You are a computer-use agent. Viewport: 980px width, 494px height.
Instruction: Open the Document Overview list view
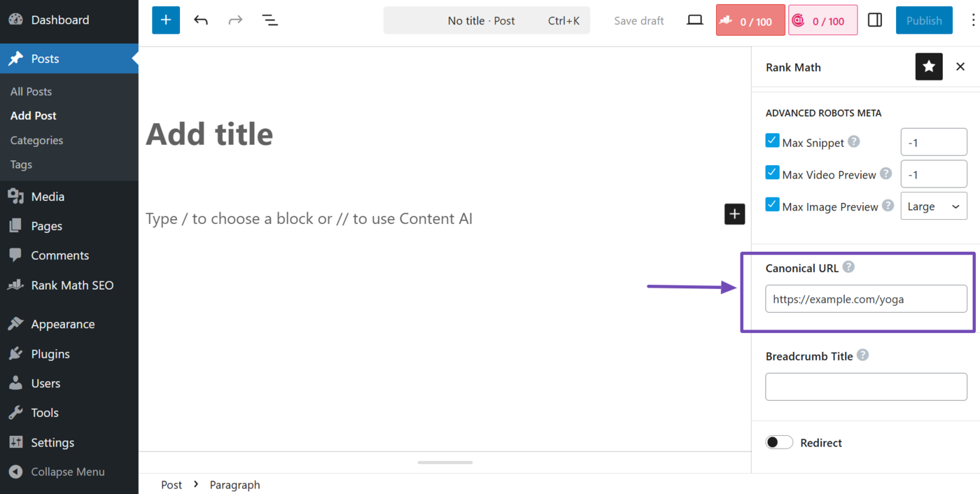click(269, 20)
